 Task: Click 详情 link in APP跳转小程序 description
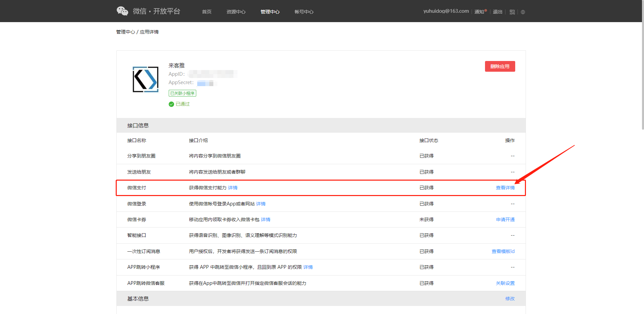click(308, 267)
